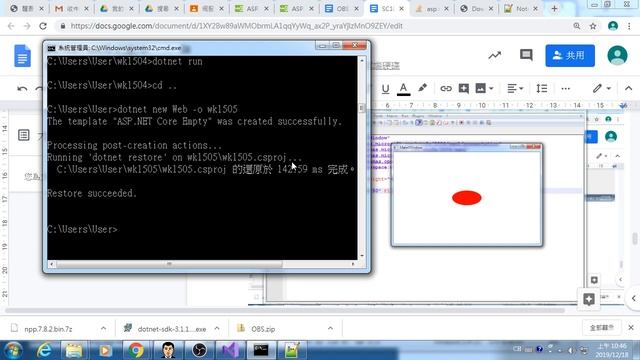Open the Chrome three-dot menu
The width and height of the screenshot is (640, 360).
tap(629, 26)
